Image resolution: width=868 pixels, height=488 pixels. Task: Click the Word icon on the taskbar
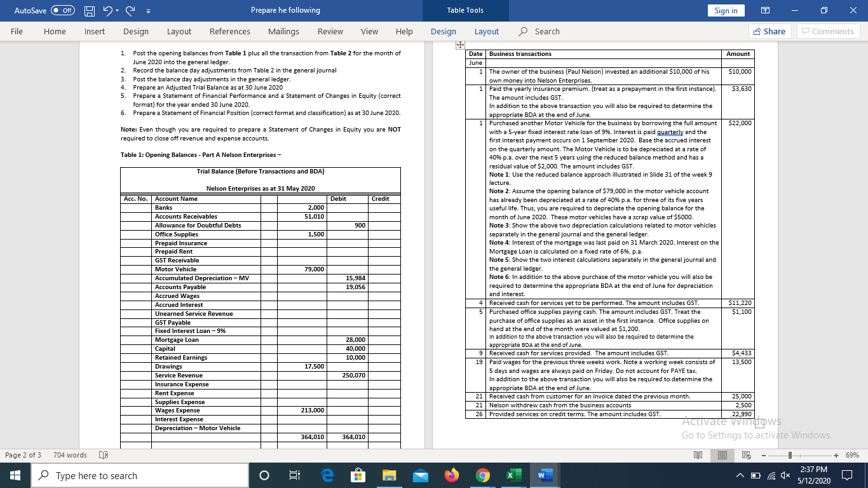(544, 475)
